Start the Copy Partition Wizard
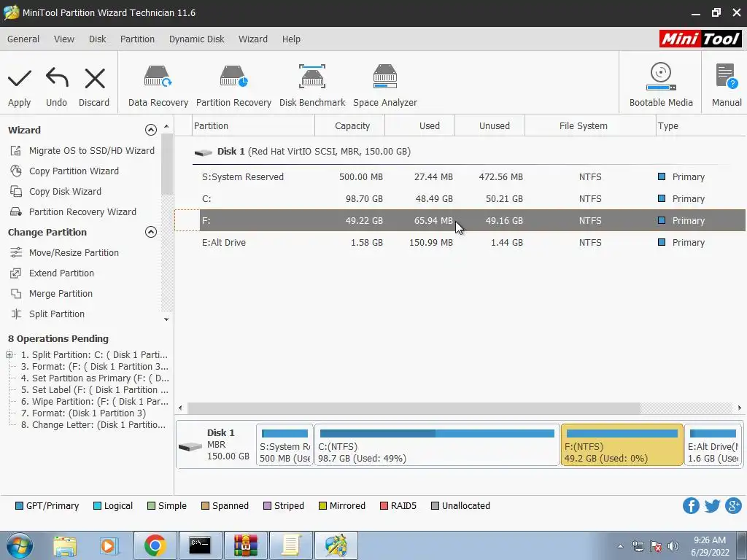This screenshot has height=560, width=747. [64, 171]
